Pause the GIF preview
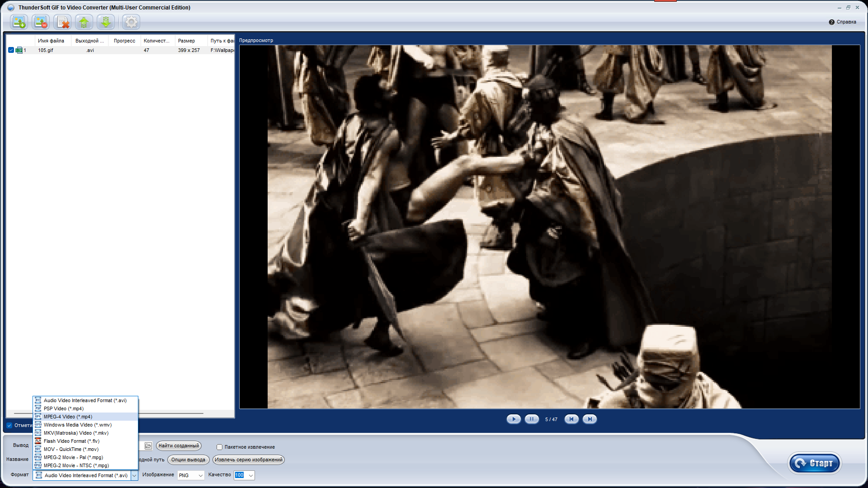 [x=532, y=419]
